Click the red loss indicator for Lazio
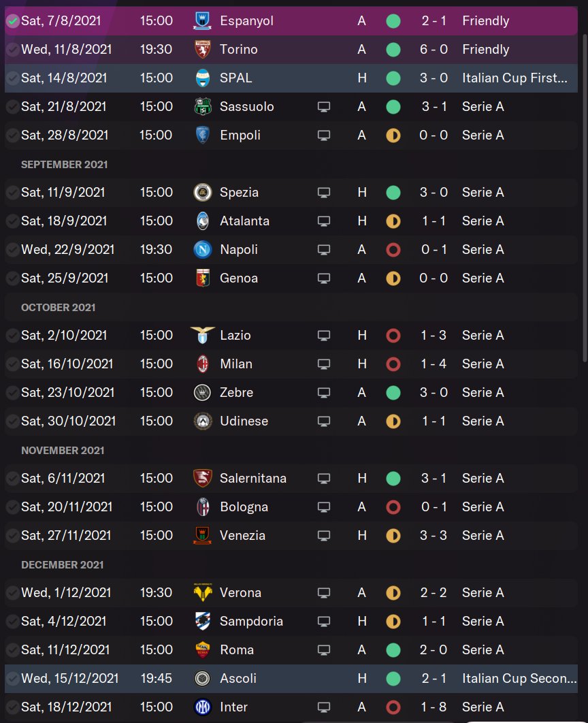Image resolution: width=588 pixels, height=723 pixels. (x=393, y=336)
